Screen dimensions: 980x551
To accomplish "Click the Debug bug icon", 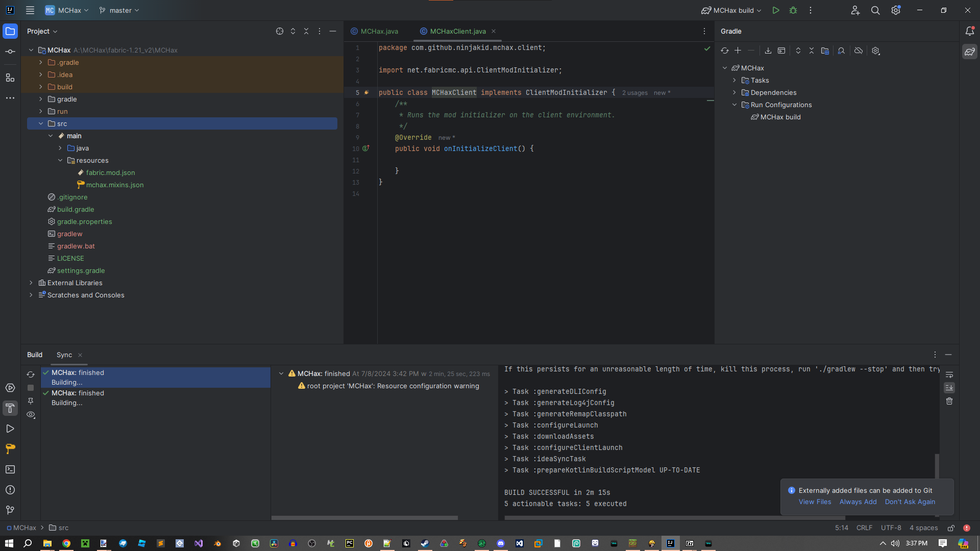I will click(x=793, y=10).
